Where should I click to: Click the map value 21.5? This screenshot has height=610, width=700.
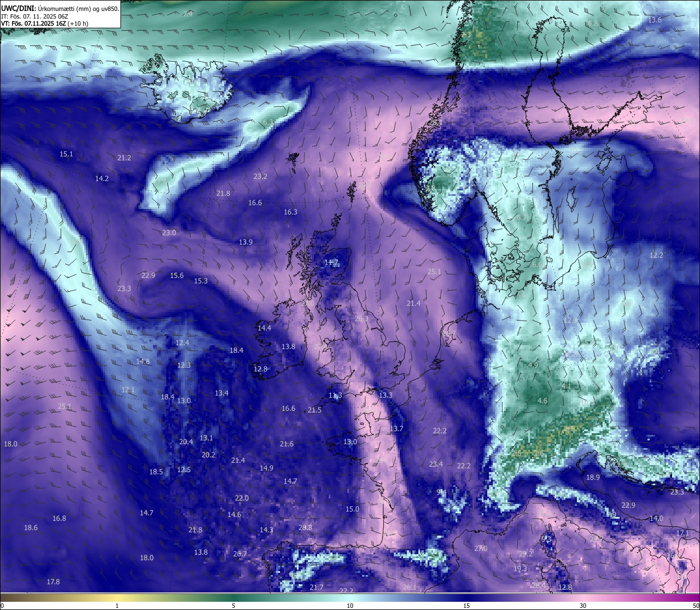pyautogui.click(x=314, y=410)
